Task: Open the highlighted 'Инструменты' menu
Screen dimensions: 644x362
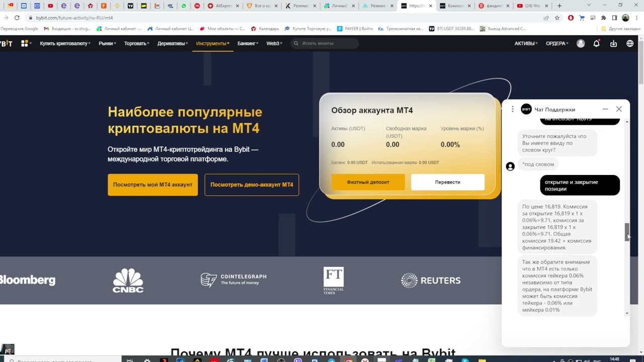Action: (212, 43)
